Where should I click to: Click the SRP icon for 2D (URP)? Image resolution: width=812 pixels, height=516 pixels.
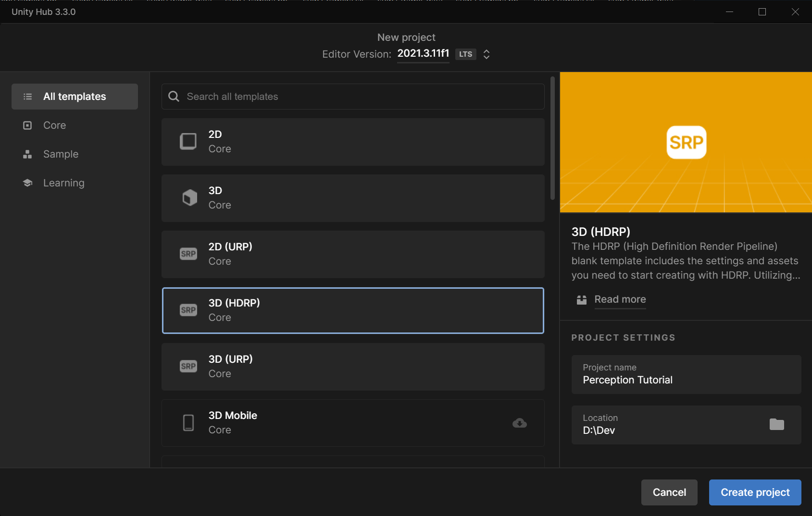tap(188, 254)
